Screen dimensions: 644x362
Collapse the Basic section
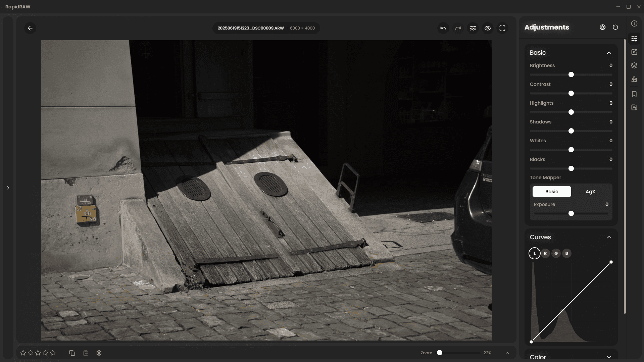pyautogui.click(x=609, y=53)
